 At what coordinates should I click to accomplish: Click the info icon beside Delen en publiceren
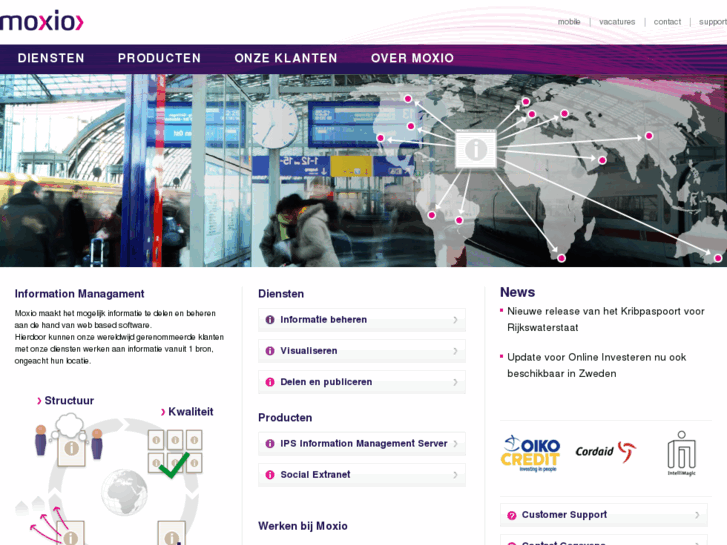pyautogui.click(x=270, y=382)
